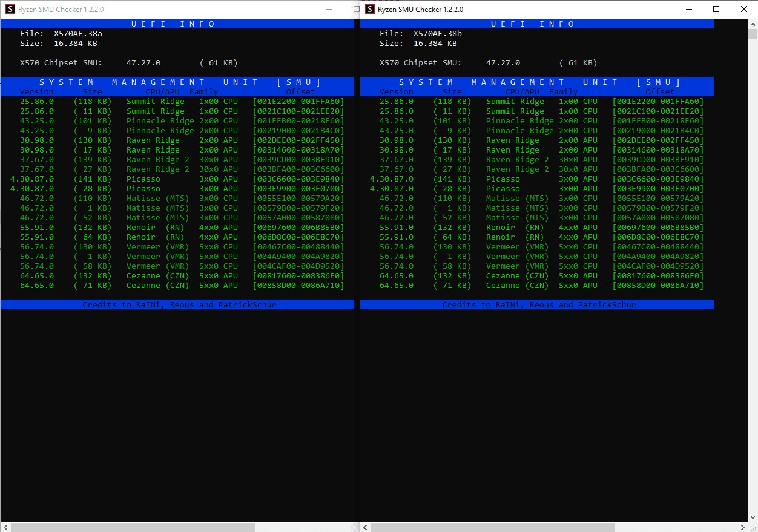Click the ( 58 KB) Vermeer (VMR) size in the right window
The height and width of the screenshot is (532, 758).
[452, 266]
